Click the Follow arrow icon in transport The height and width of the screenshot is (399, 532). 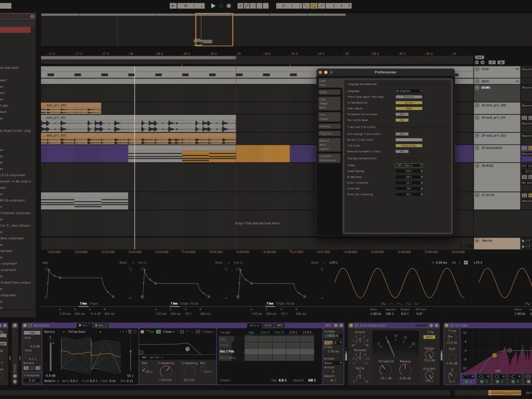tap(172, 6)
